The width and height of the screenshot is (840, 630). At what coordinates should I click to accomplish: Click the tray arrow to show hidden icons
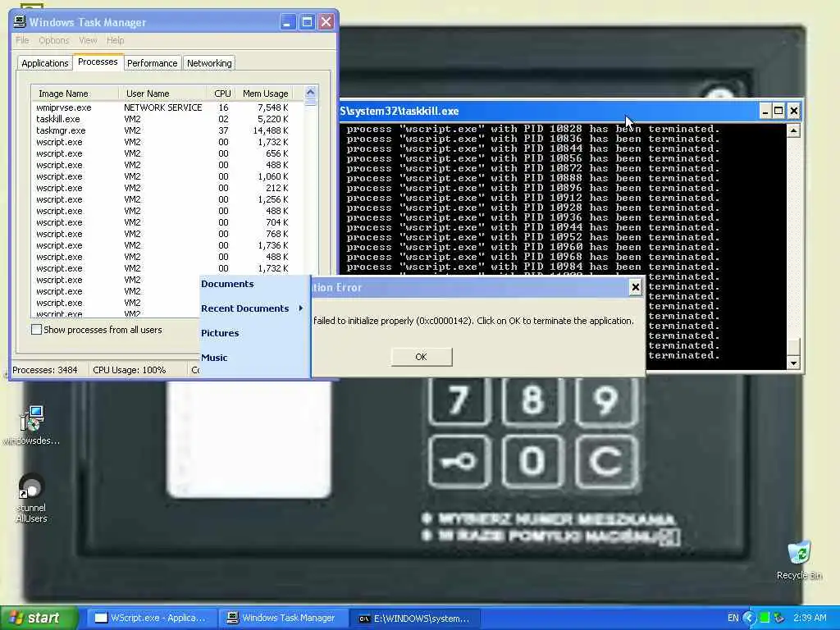tap(750, 618)
